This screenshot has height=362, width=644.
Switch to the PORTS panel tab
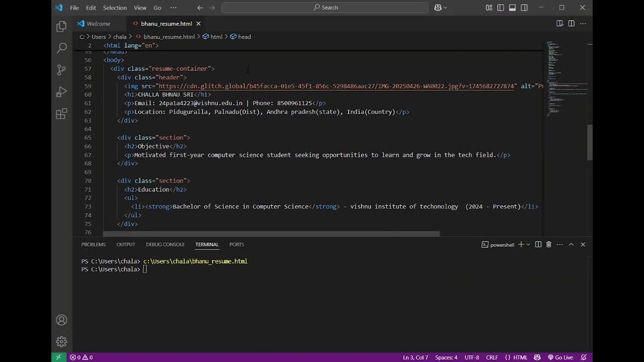pos(236,244)
